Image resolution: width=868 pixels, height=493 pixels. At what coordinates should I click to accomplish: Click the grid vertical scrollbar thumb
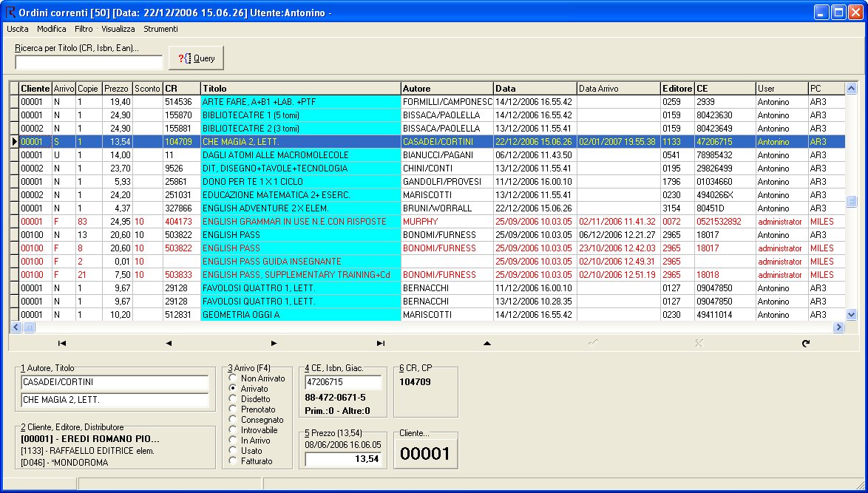coord(852,201)
